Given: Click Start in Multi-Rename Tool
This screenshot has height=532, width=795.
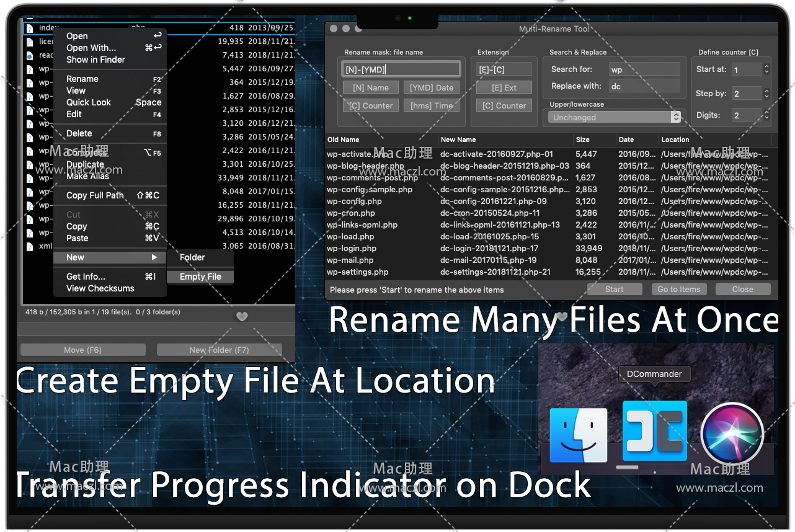Looking at the screenshot, I should (615, 290).
